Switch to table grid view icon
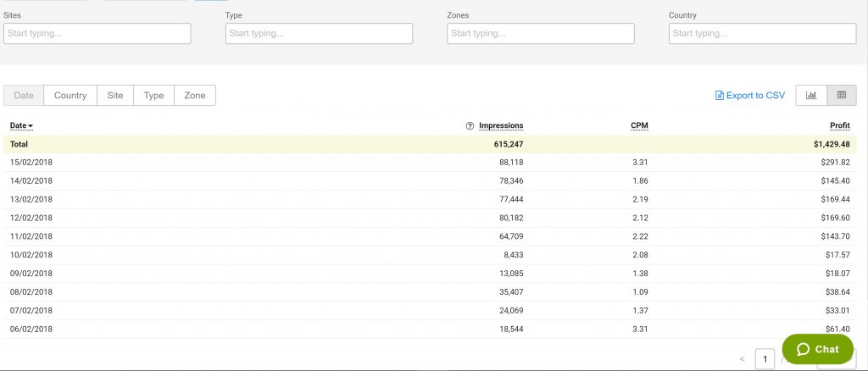 tap(842, 96)
